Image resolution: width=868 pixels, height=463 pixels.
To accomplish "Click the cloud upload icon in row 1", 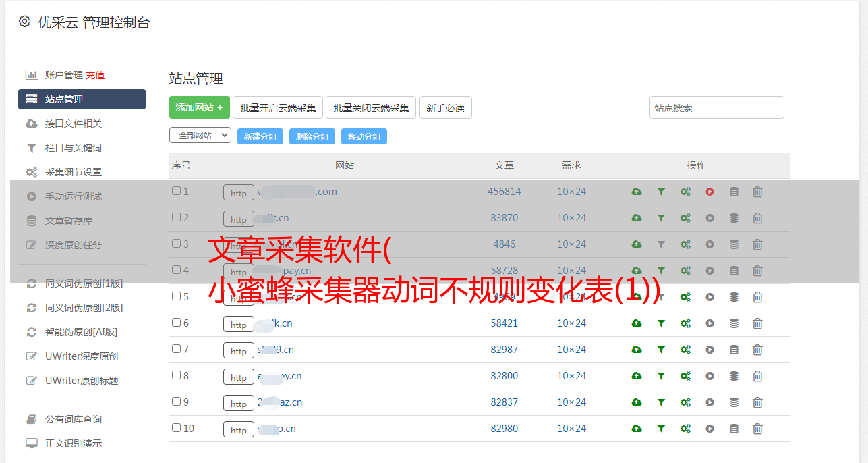I will (637, 192).
